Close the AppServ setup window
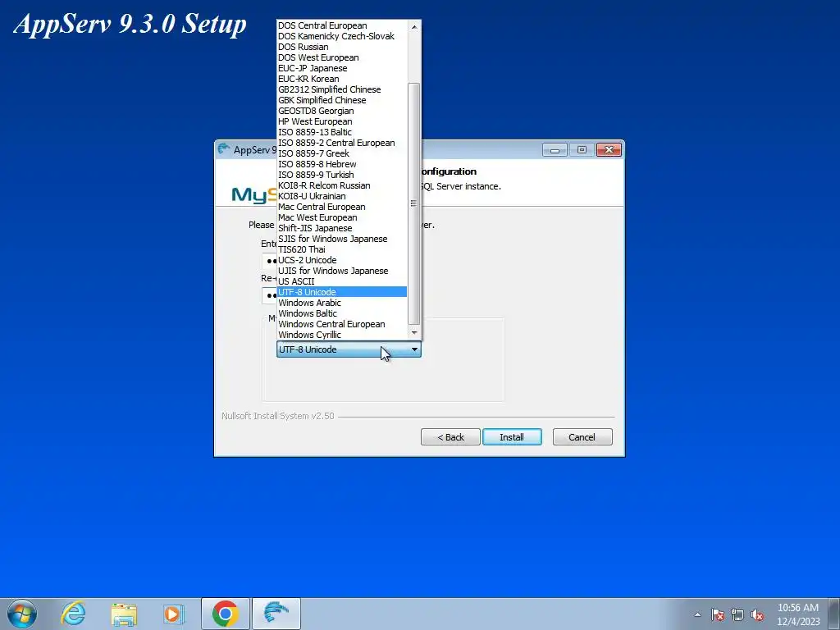 (609, 150)
